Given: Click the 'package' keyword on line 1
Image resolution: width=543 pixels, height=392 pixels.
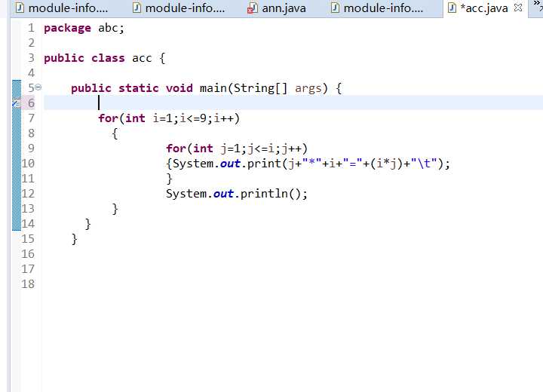Looking at the screenshot, I should click(x=68, y=28).
